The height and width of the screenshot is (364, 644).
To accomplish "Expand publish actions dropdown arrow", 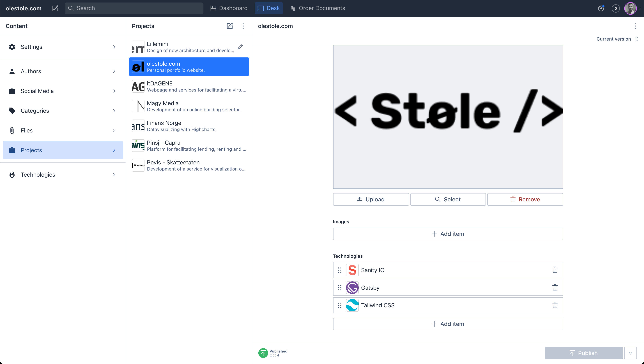I will (x=630, y=353).
